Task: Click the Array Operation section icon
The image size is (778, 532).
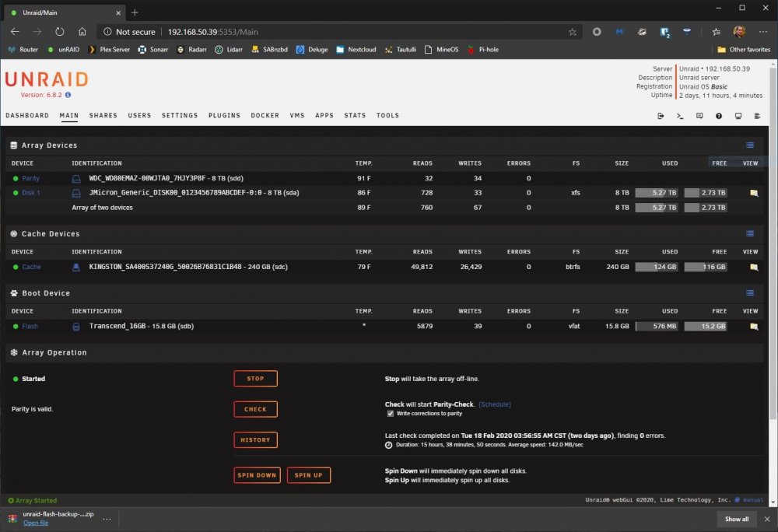Action: click(x=14, y=352)
